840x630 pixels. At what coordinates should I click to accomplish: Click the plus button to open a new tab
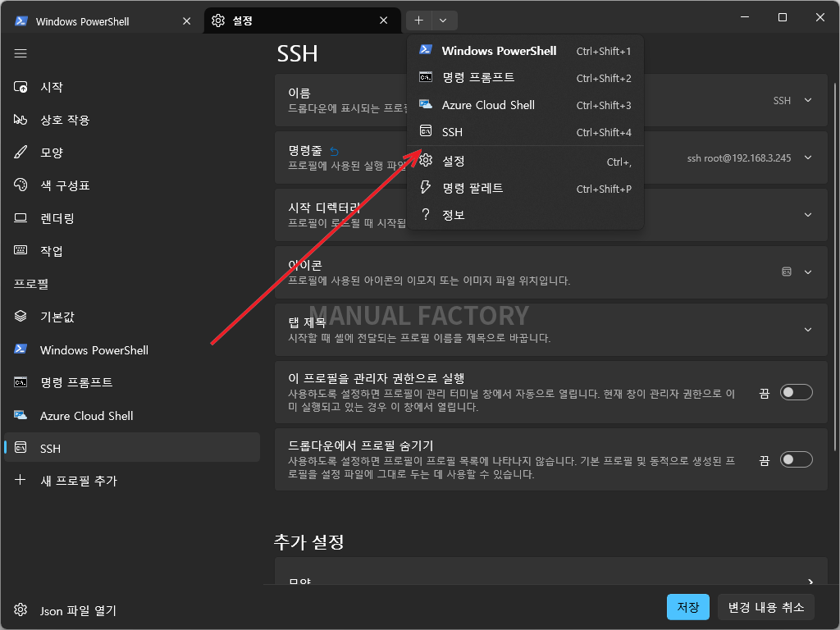coord(418,21)
